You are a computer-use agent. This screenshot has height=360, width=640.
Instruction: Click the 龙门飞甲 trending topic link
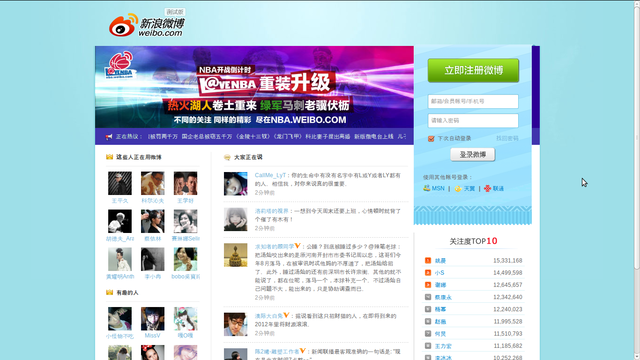[x=286, y=137]
